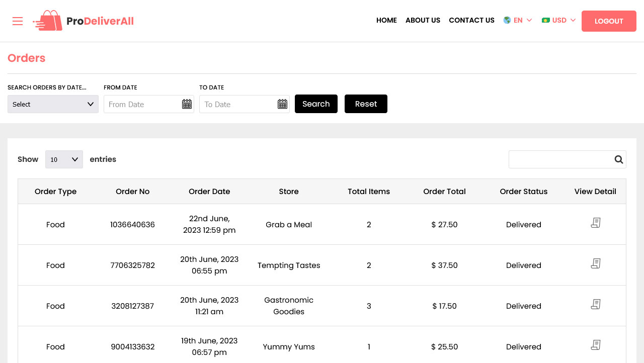Click Food type of order 1036640636
The image size is (644, 363).
(x=55, y=225)
